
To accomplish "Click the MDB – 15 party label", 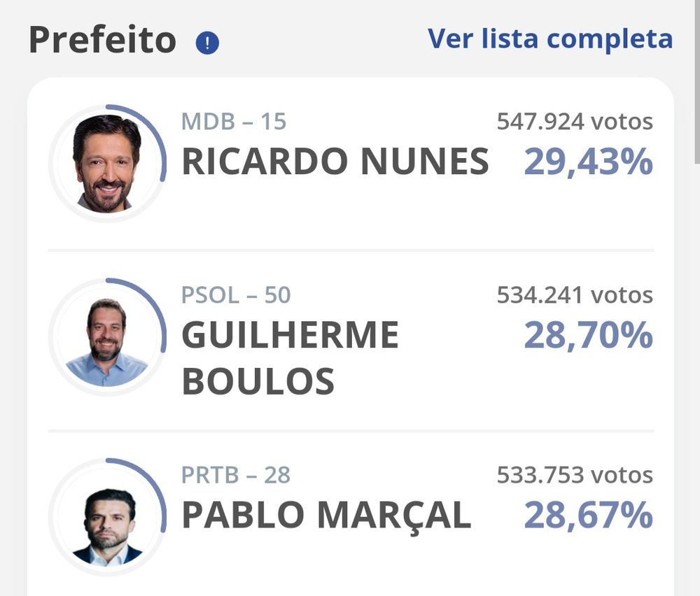I will click(234, 122).
